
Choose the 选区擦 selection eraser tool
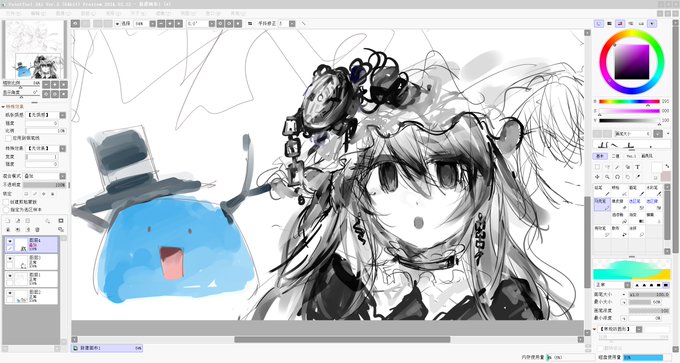pos(654,204)
